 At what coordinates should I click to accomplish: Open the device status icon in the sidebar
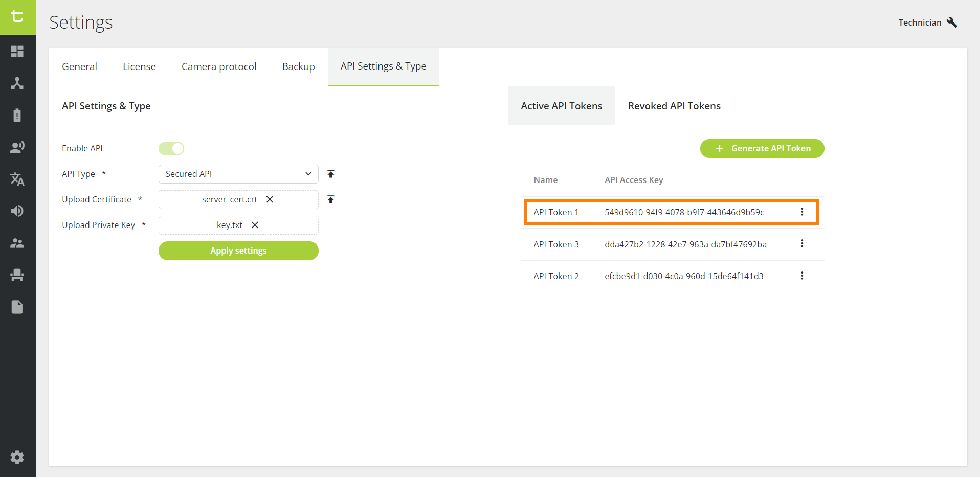pos(17,115)
